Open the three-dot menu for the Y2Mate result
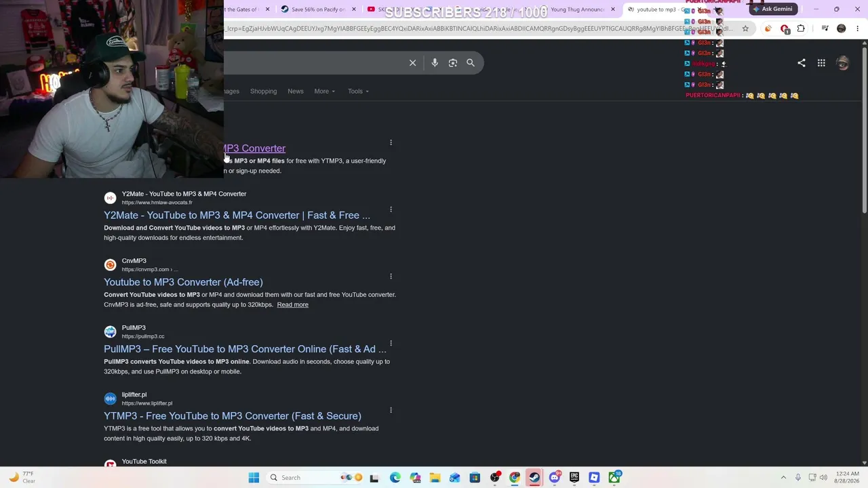The height and width of the screenshot is (488, 868). 391,209
